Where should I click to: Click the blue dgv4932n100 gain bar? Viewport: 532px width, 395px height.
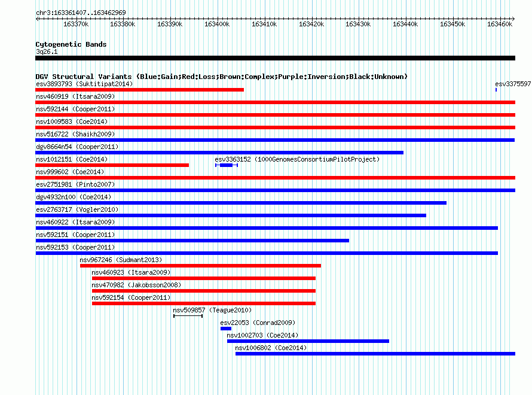point(241,203)
